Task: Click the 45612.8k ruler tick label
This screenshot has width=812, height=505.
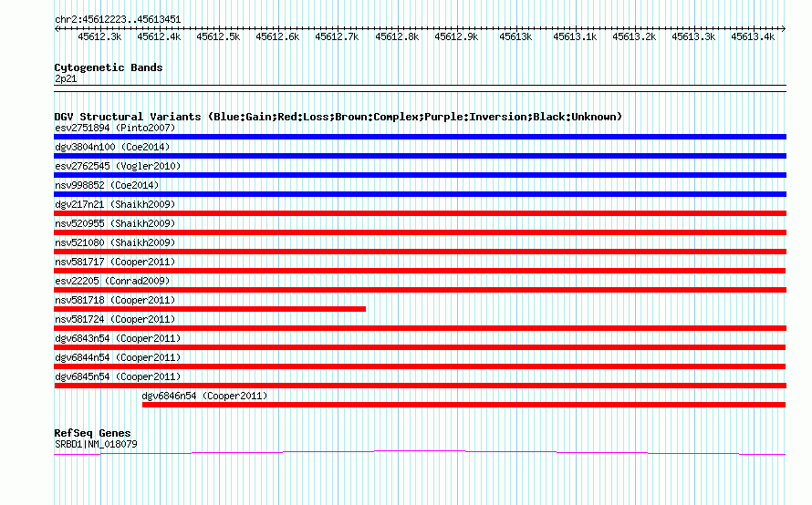Action: click(x=397, y=36)
